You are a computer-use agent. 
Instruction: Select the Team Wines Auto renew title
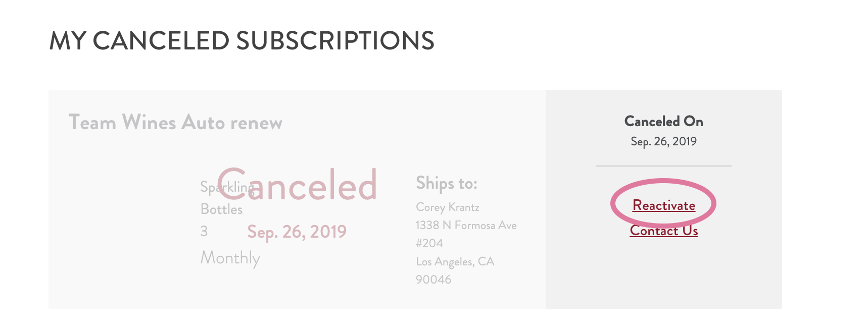tap(175, 123)
